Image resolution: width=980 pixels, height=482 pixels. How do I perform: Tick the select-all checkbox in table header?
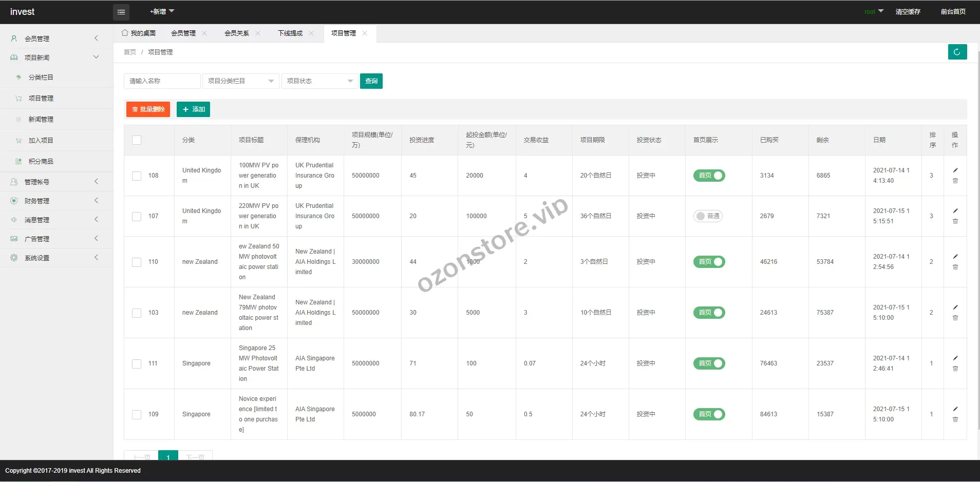point(137,140)
